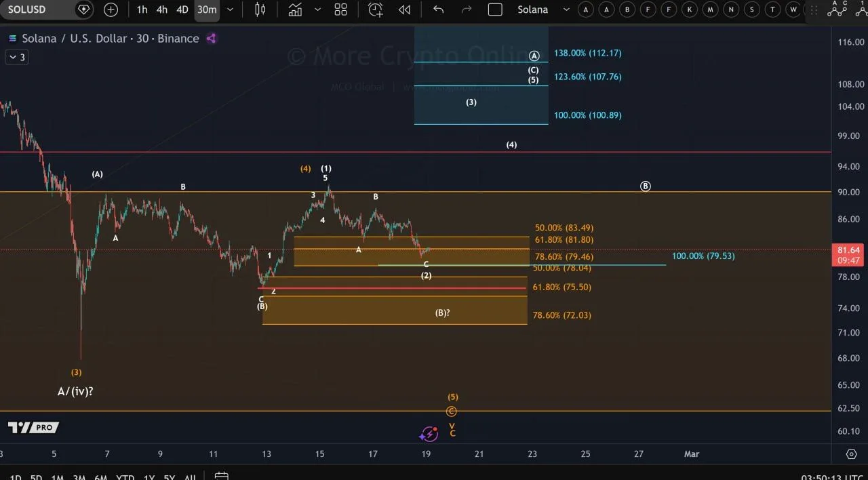This screenshot has width=868, height=480.
Task: Expand the Solana layout dropdown arrow
Action: coord(566,9)
